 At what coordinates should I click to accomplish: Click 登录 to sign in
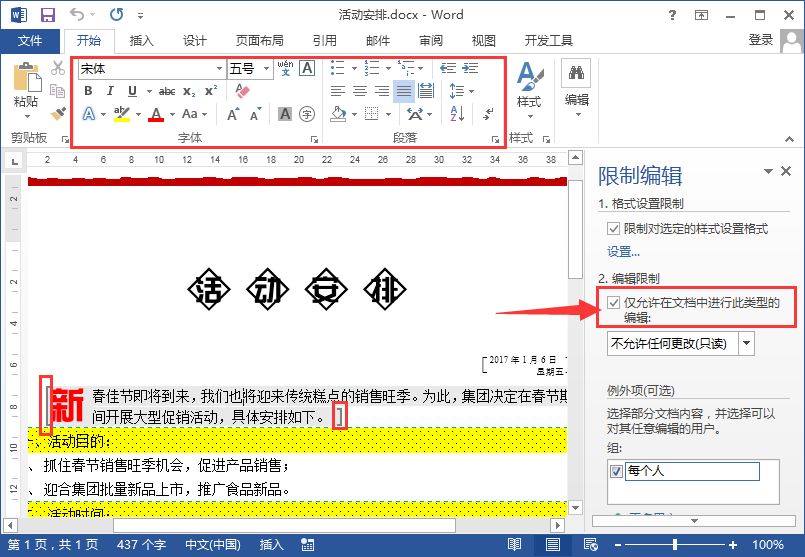coord(761,40)
